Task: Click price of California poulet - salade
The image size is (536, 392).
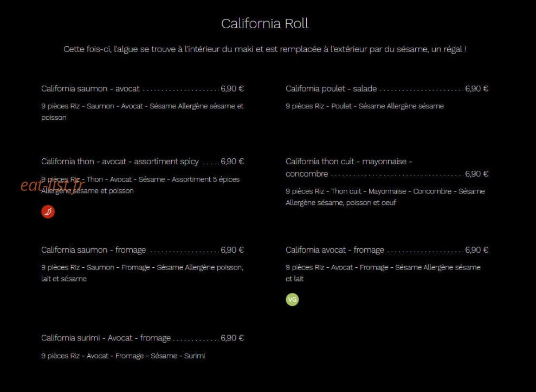Action: tap(477, 88)
